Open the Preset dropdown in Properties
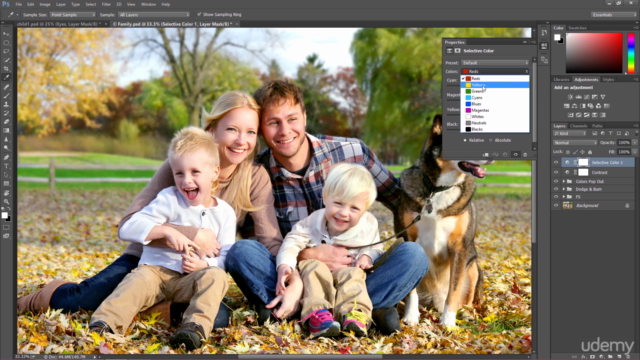The width and height of the screenshot is (640, 360). click(x=495, y=63)
